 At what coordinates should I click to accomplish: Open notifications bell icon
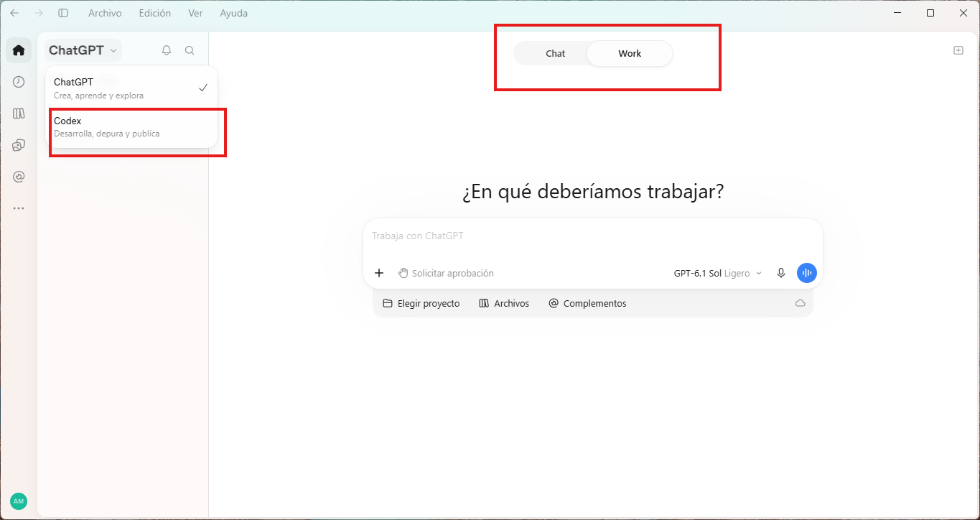167,50
